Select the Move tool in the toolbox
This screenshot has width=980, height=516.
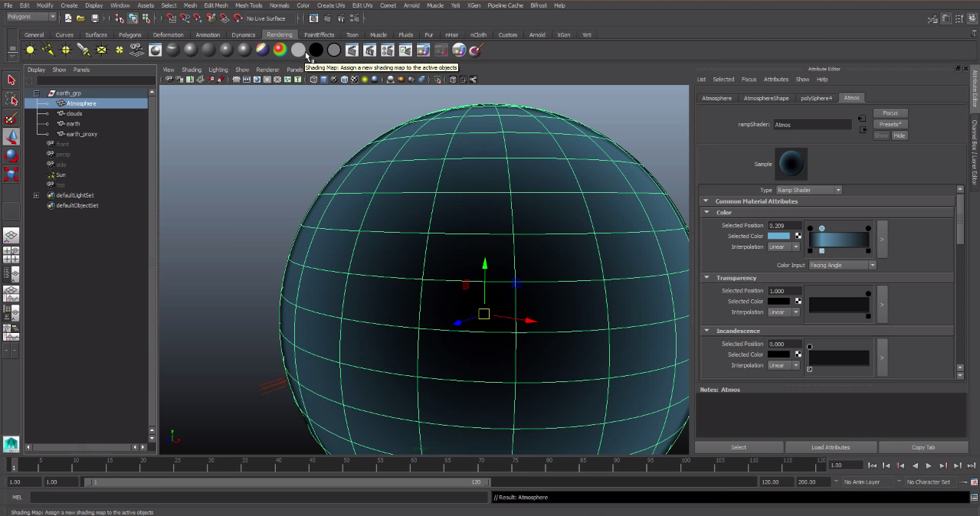(11, 137)
